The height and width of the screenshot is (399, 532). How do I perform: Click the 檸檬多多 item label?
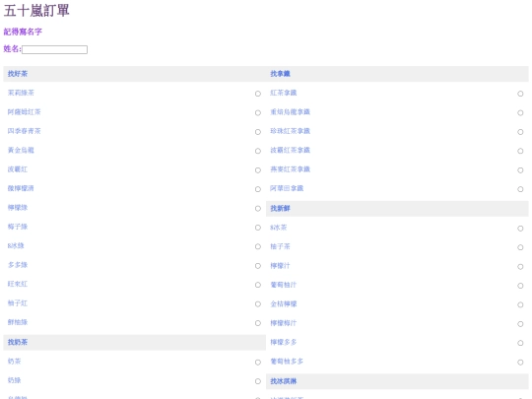tap(284, 342)
